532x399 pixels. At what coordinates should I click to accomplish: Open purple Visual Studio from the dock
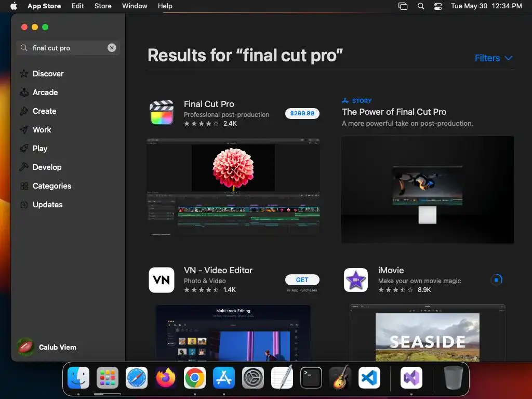coord(411,378)
